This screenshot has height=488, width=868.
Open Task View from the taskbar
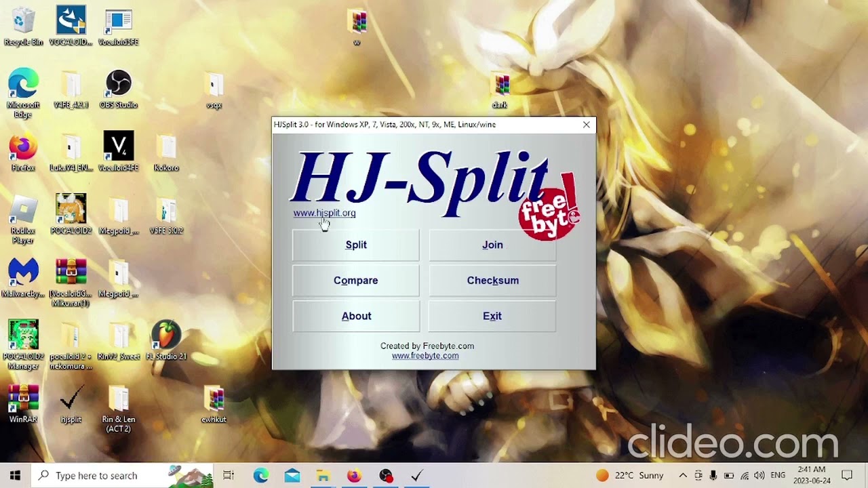pyautogui.click(x=229, y=476)
